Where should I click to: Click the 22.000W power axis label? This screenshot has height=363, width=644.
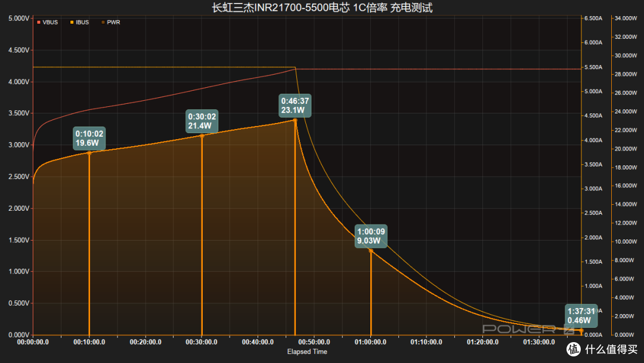point(626,130)
